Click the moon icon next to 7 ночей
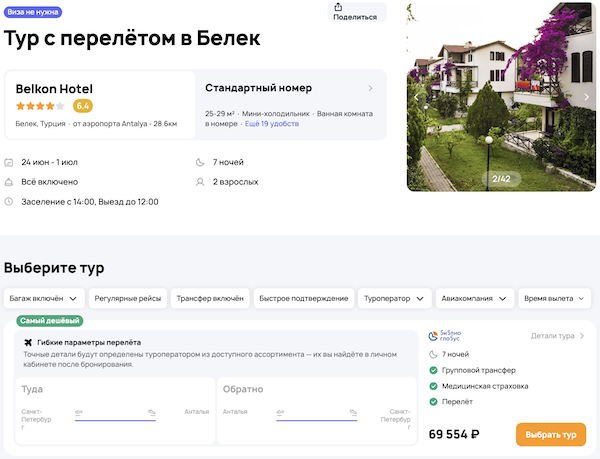 [198, 161]
